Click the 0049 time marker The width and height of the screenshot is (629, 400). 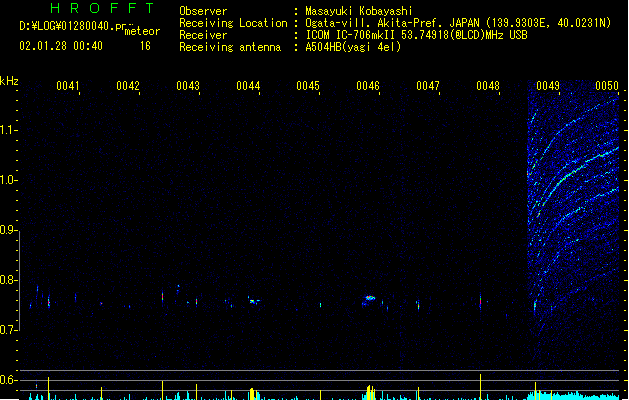[548, 86]
